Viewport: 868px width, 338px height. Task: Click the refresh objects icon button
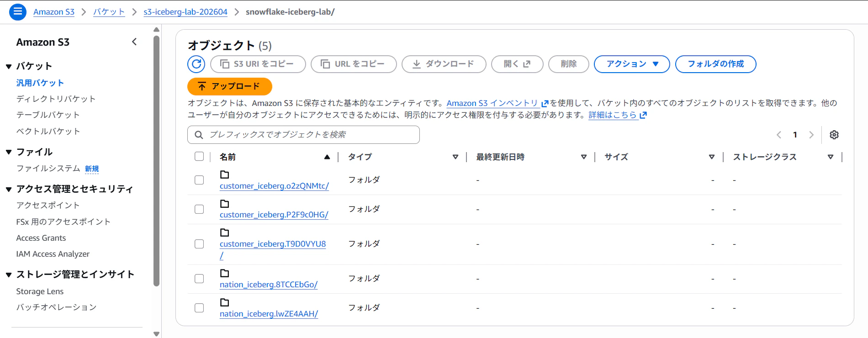tap(196, 64)
